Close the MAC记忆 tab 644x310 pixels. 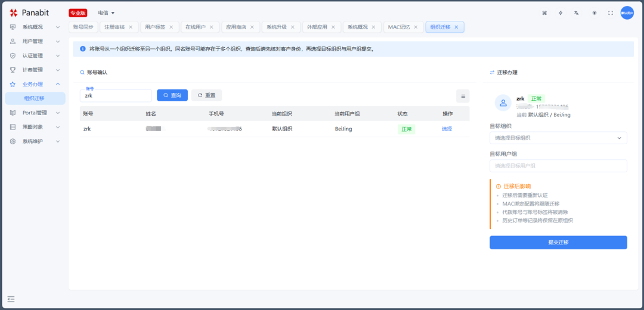click(x=416, y=27)
